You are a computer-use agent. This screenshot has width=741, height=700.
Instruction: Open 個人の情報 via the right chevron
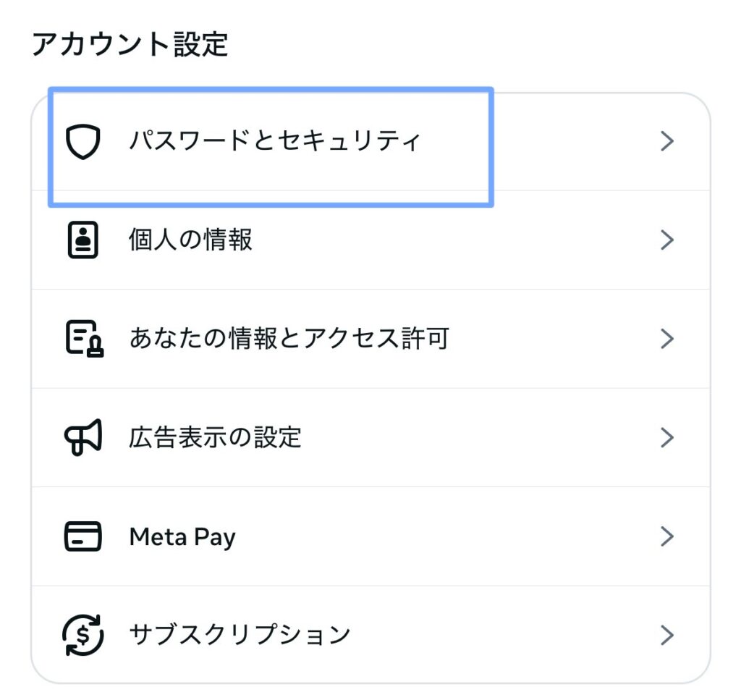[x=667, y=240]
